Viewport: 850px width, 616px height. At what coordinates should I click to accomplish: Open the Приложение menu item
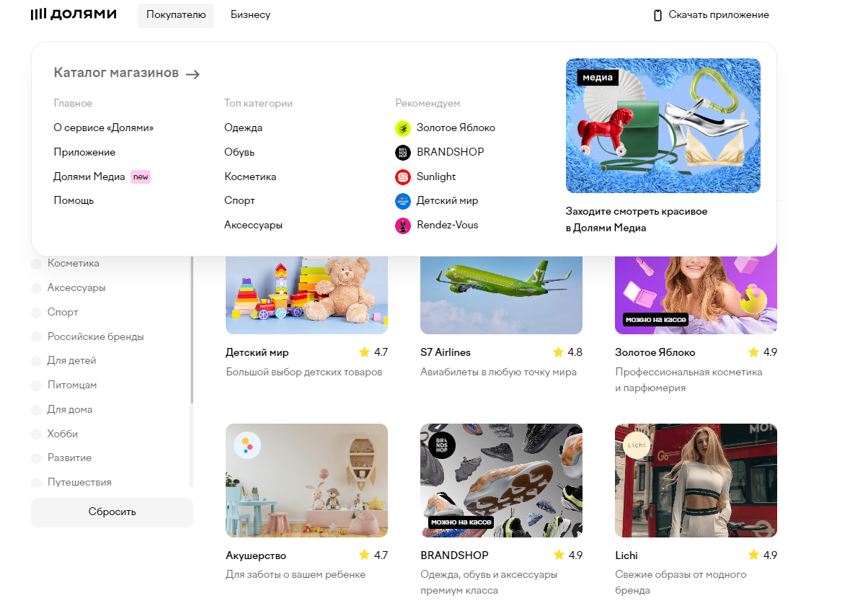(x=84, y=152)
